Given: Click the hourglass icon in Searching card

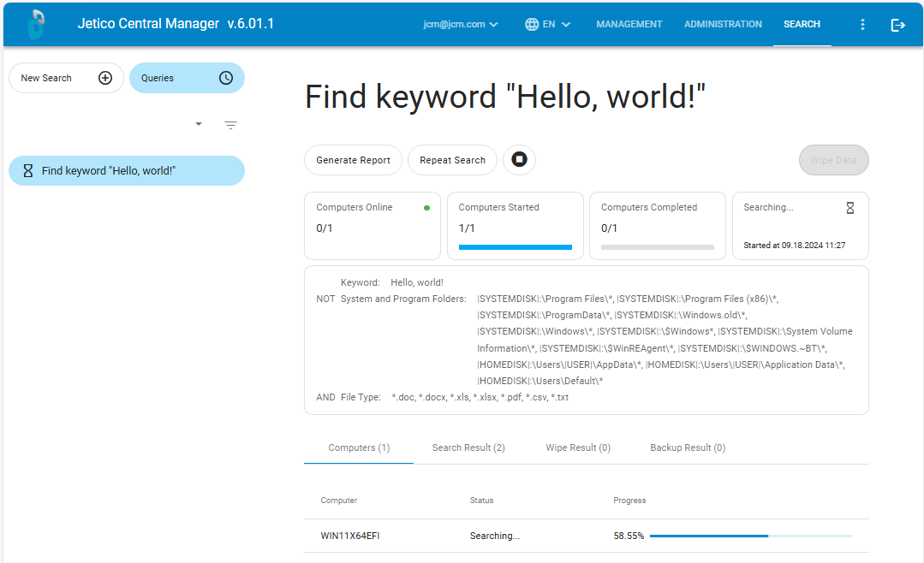Looking at the screenshot, I should coord(849,208).
